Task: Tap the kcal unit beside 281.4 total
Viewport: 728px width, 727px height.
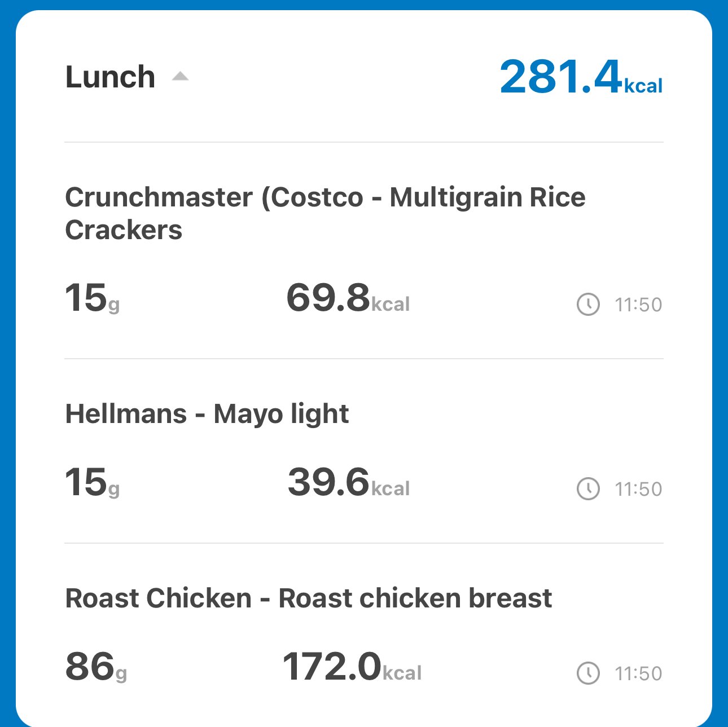Action: point(643,86)
